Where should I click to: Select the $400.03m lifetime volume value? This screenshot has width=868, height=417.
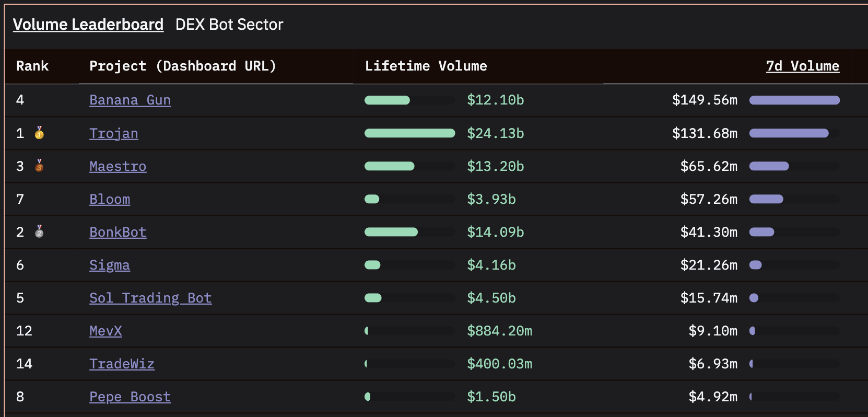pos(500,364)
